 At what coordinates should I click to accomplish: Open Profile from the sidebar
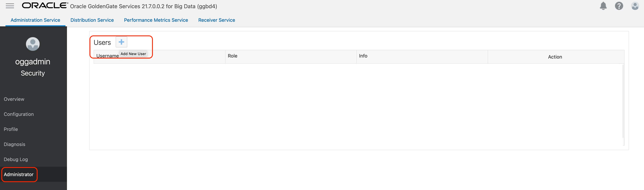[x=11, y=129]
